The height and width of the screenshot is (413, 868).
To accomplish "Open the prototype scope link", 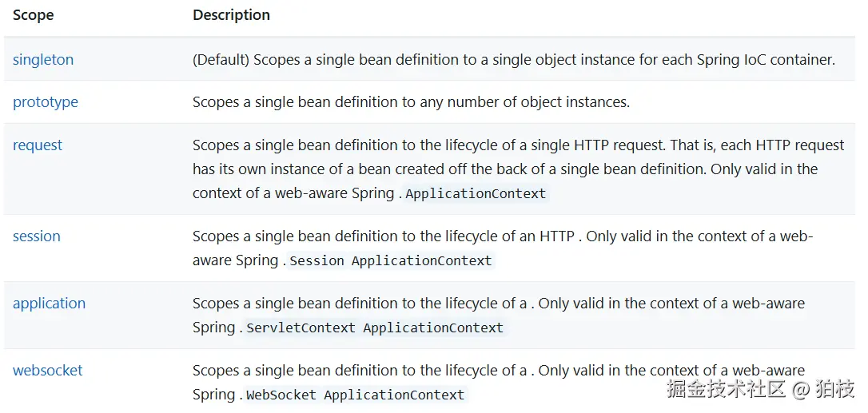I will (x=46, y=102).
